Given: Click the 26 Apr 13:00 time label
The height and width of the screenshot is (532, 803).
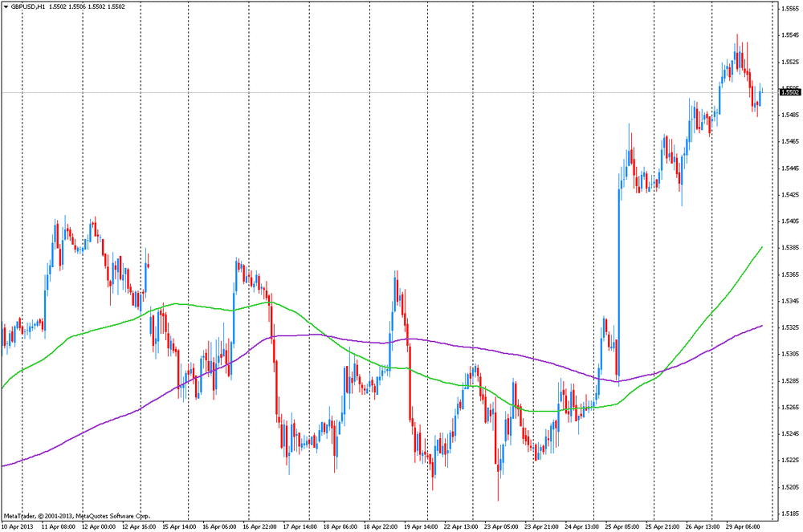Looking at the screenshot, I should pyautogui.click(x=703, y=526).
